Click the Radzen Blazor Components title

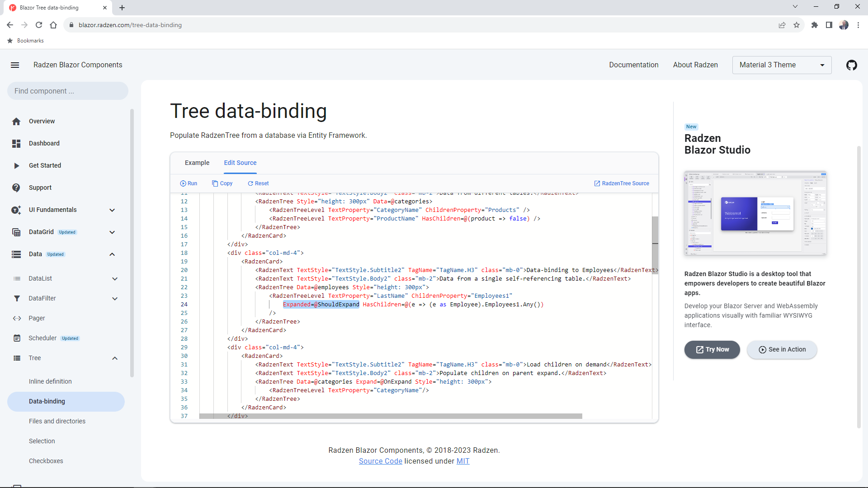tap(78, 65)
